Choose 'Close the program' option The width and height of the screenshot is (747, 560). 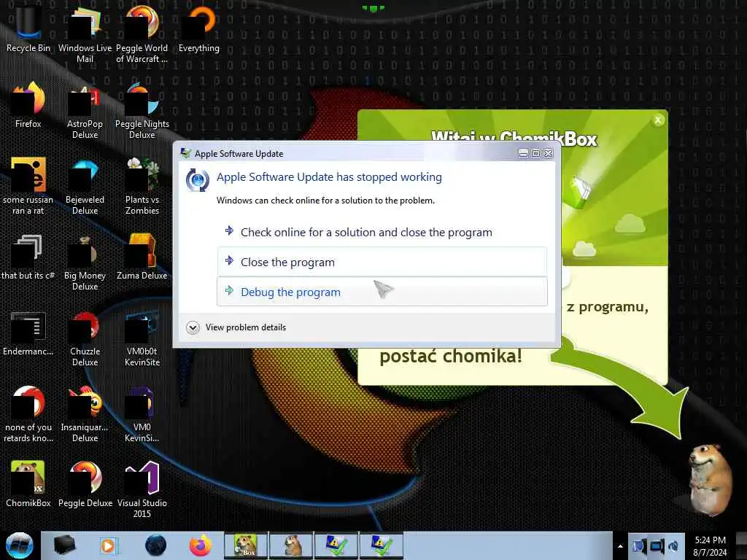382,262
